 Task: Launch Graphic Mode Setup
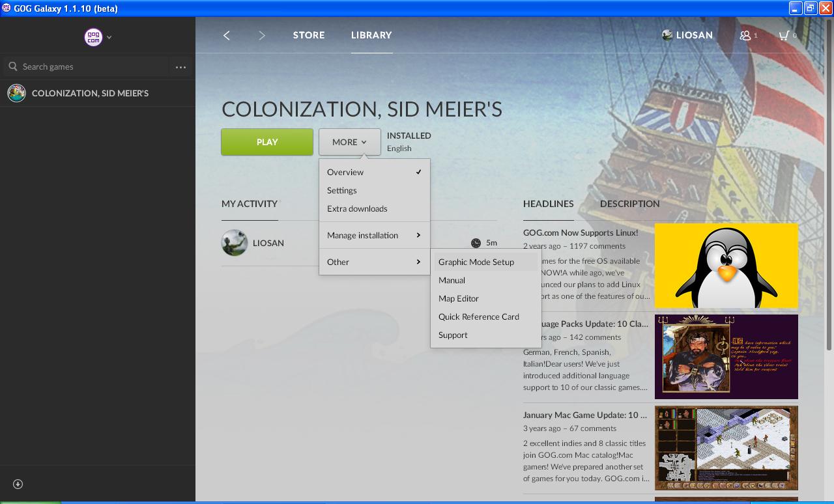click(485, 262)
